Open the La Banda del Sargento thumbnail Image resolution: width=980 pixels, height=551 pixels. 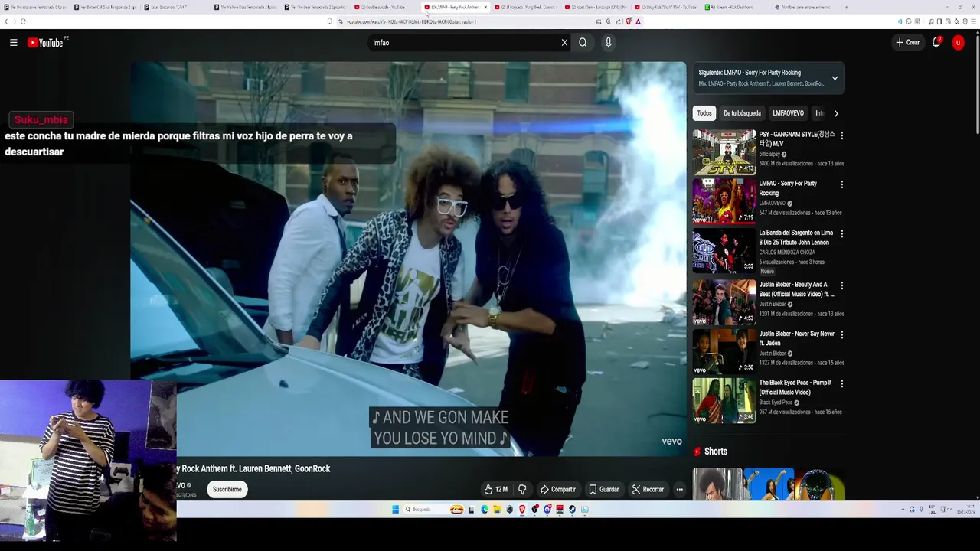[x=724, y=250]
